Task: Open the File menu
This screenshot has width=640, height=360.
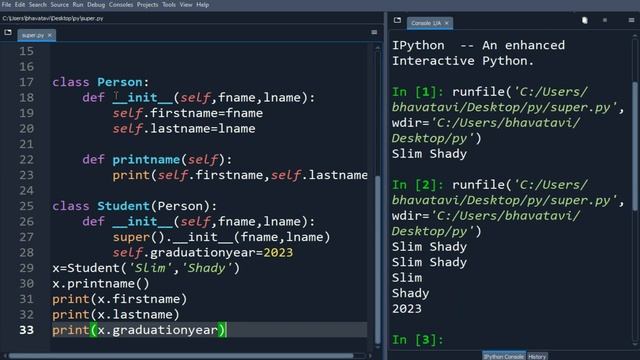Action: click(x=7, y=5)
